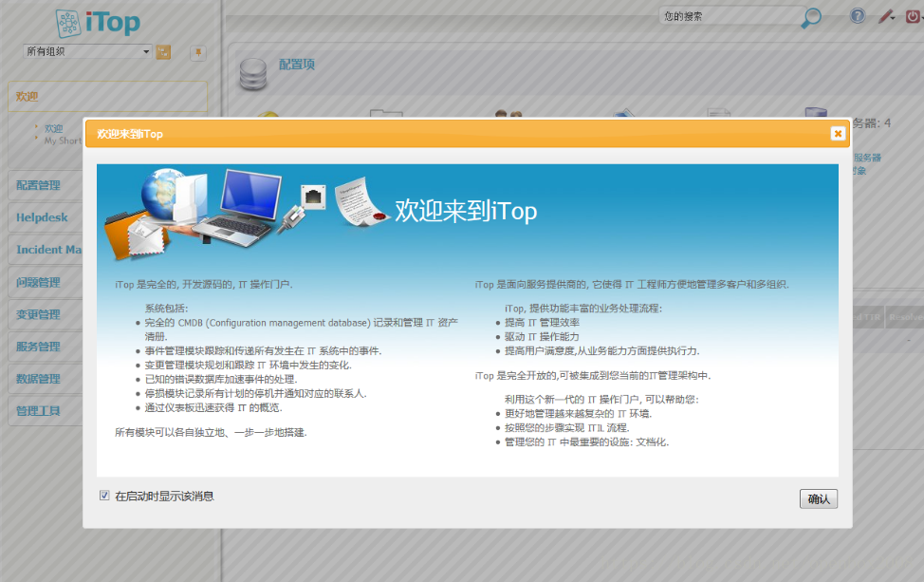924x582 pixels.
Task: Click the 确认 button in the welcome dialog
Action: (818, 498)
